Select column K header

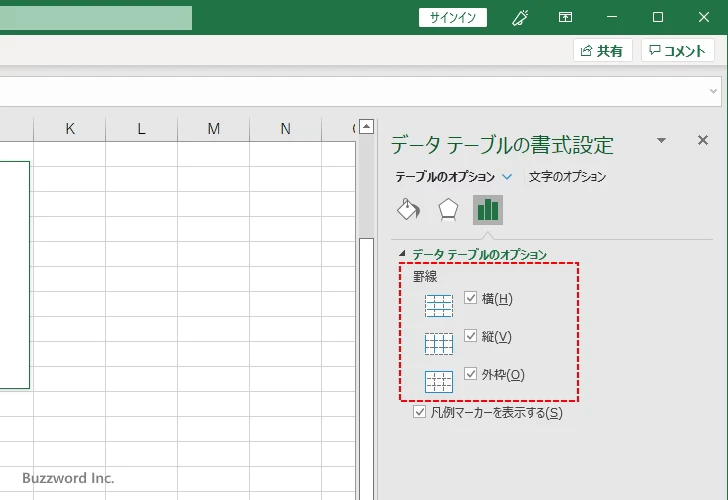click(x=70, y=129)
